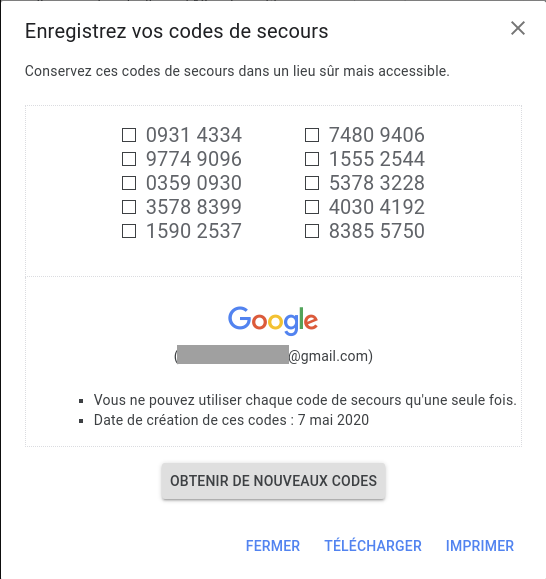The width and height of the screenshot is (546, 579).
Task: Click the FERMER link
Action: (x=273, y=546)
